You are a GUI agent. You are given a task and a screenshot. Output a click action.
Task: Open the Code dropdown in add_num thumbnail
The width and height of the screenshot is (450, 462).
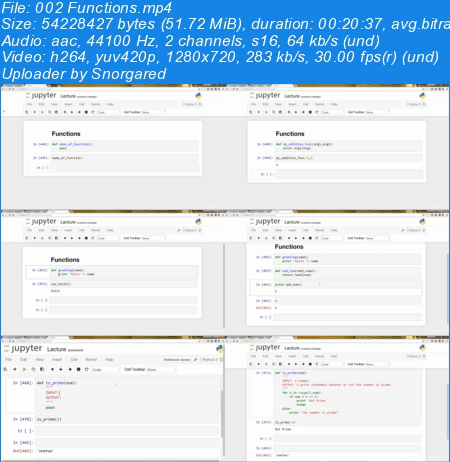tap(332, 238)
